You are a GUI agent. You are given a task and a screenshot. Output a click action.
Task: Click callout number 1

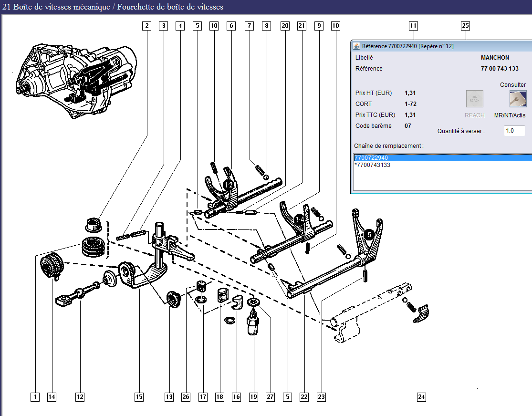[35, 397]
